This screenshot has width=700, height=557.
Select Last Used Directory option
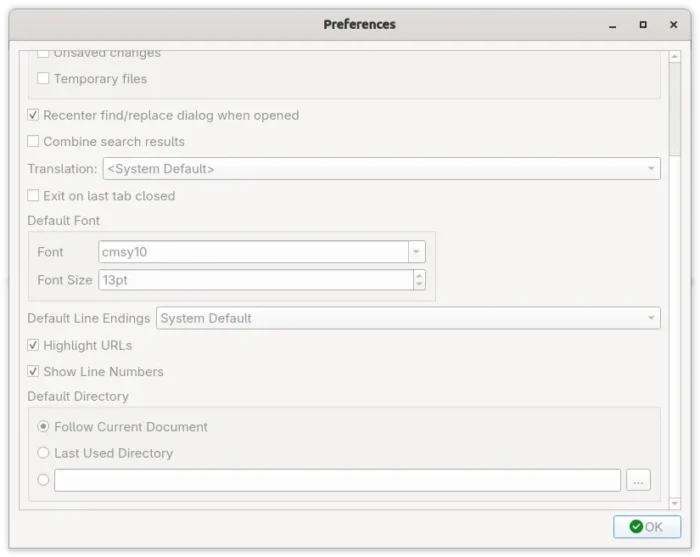click(43, 453)
